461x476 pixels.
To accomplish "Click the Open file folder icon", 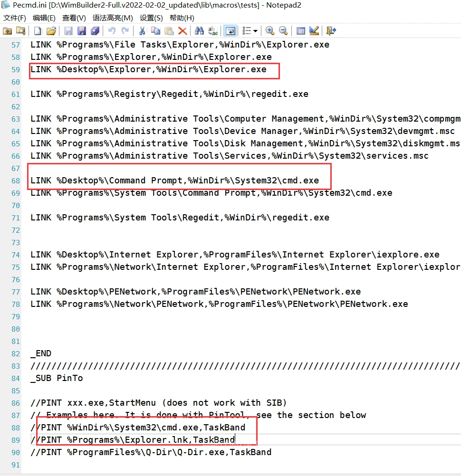I will tap(51, 31).
